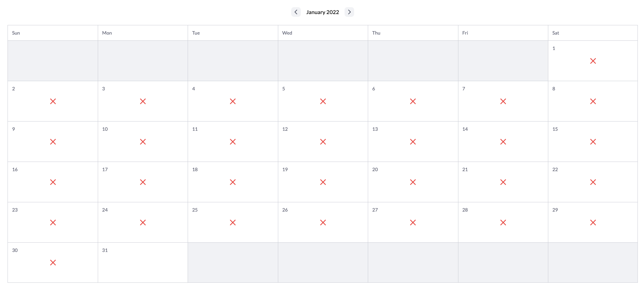The image size is (644, 292).
Task: Click the X icon on January 26
Action: 323,223
